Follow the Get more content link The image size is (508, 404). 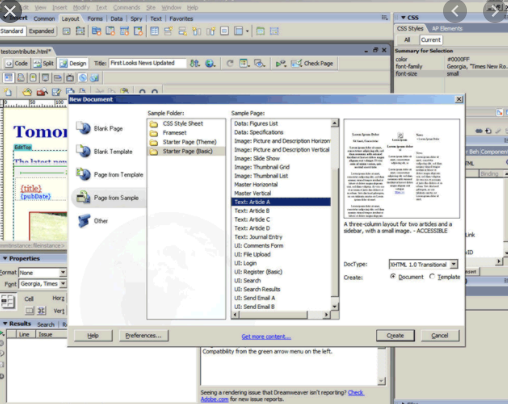click(266, 337)
